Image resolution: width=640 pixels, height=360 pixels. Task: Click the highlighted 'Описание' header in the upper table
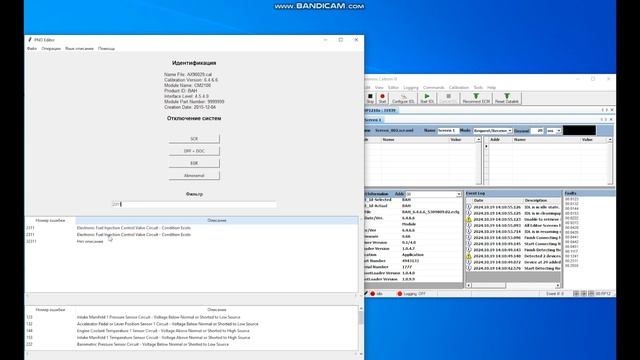pyautogui.click(x=216, y=220)
